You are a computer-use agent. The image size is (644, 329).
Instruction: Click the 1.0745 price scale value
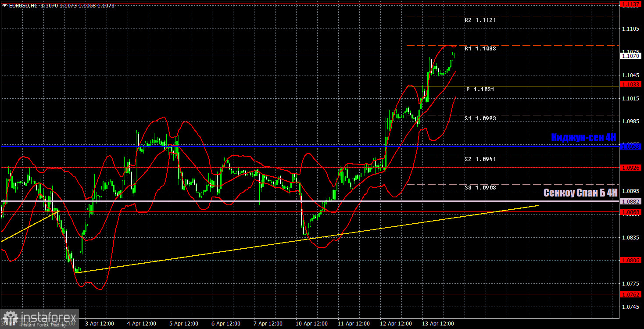pos(630,307)
